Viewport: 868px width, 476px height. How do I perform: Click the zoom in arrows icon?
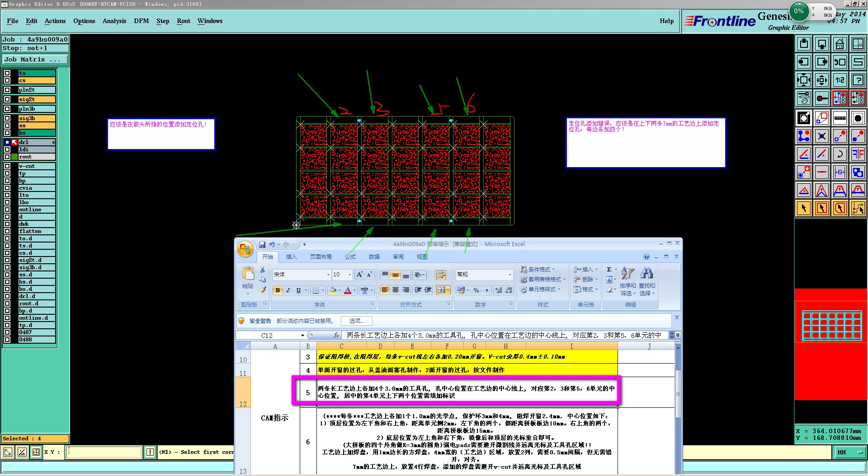click(x=804, y=80)
